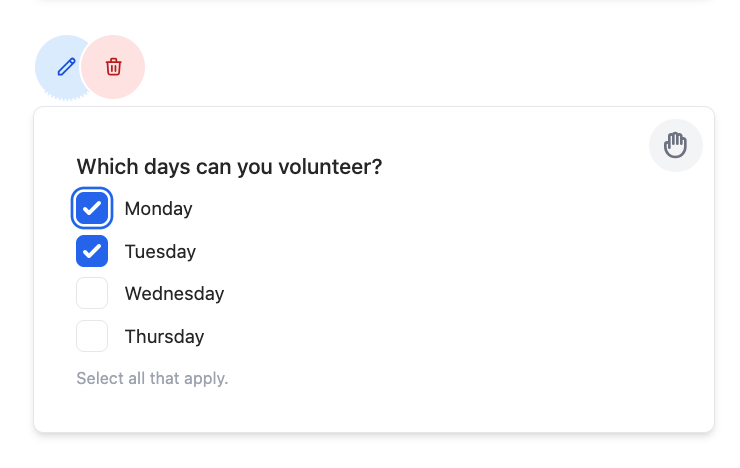
Task: Enable the Thursday checkbox
Action: [x=92, y=336]
